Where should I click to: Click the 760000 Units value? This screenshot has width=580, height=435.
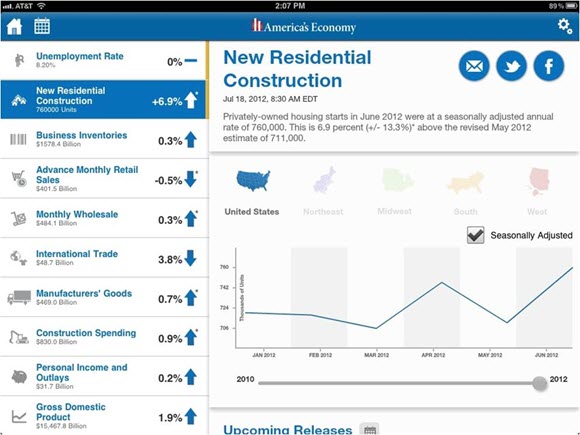point(56,110)
